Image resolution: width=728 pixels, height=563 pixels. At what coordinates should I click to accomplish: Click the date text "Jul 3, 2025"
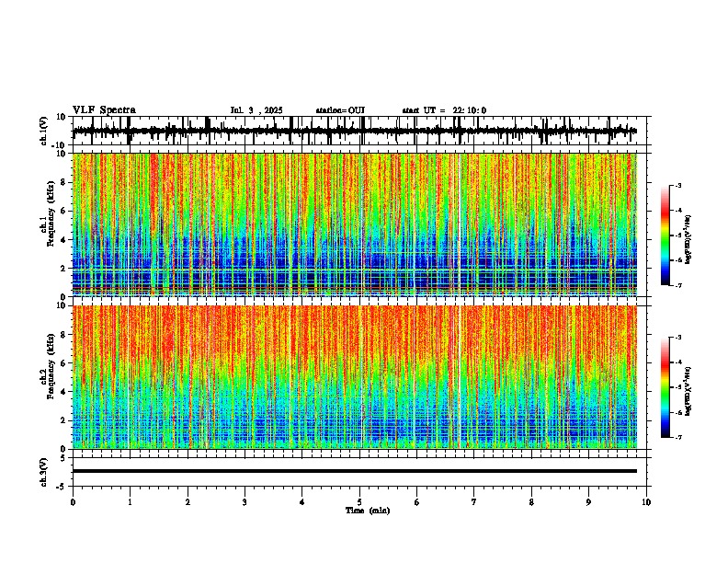[x=256, y=110]
